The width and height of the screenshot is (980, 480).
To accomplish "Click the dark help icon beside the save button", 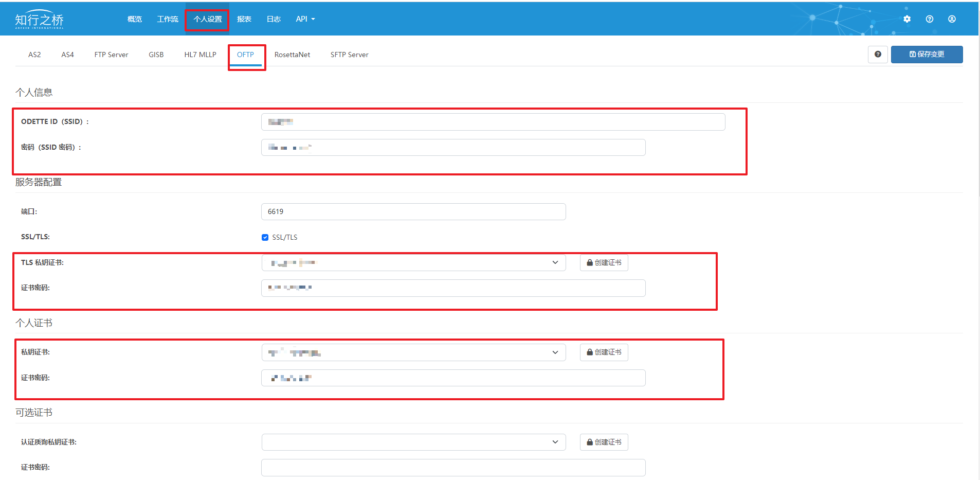I will (x=878, y=55).
